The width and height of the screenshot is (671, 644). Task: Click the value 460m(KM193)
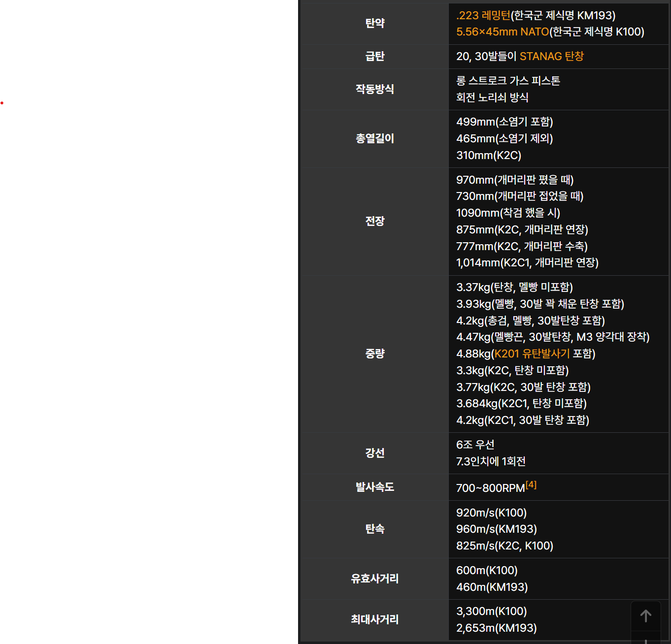click(x=492, y=587)
